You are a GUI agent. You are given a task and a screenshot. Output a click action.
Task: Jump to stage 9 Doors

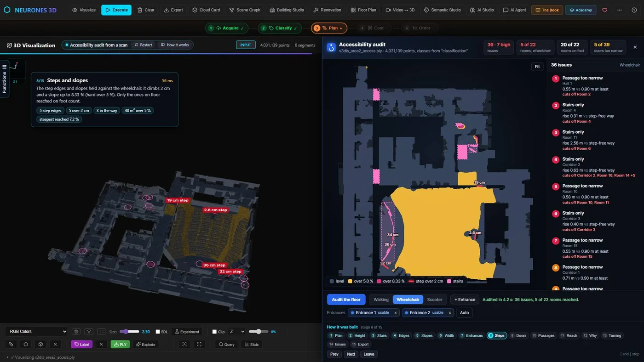point(518,336)
